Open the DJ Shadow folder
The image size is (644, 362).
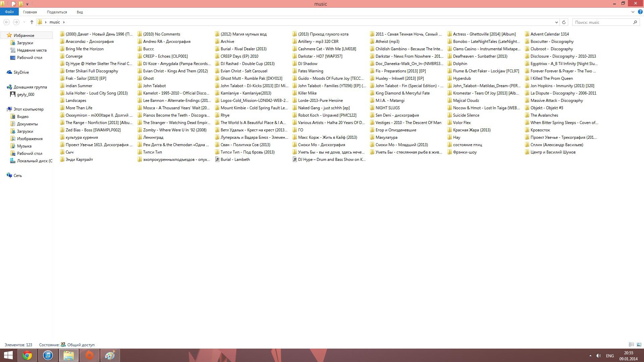pyautogui.click(x=305, y=64)
